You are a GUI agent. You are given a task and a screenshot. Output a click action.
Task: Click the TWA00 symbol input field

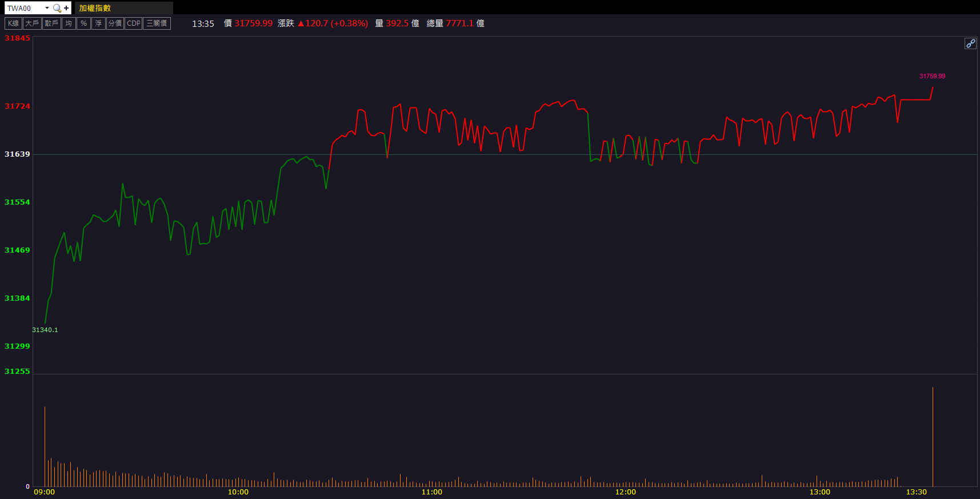tap(24, 8)
